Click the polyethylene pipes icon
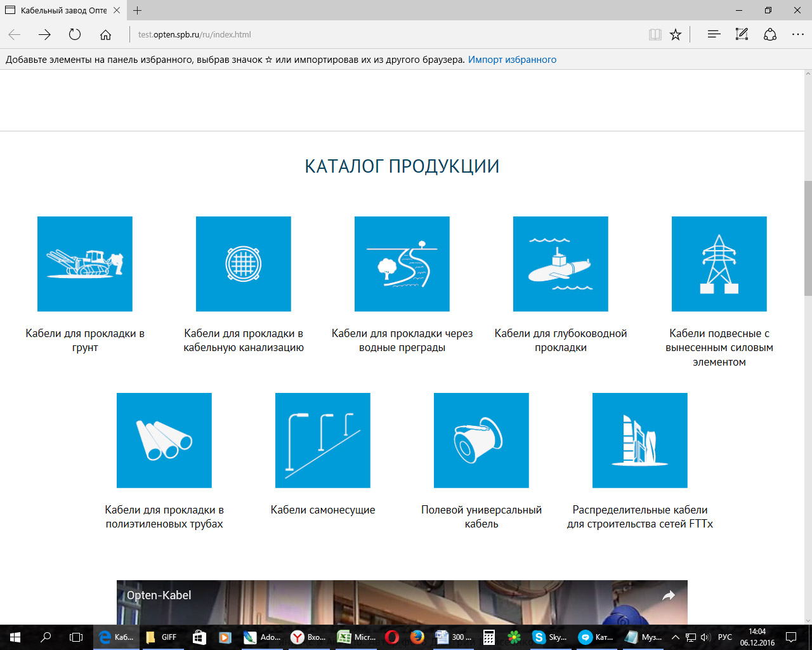Viewport: 812px width, 650px height. [164, 441]
